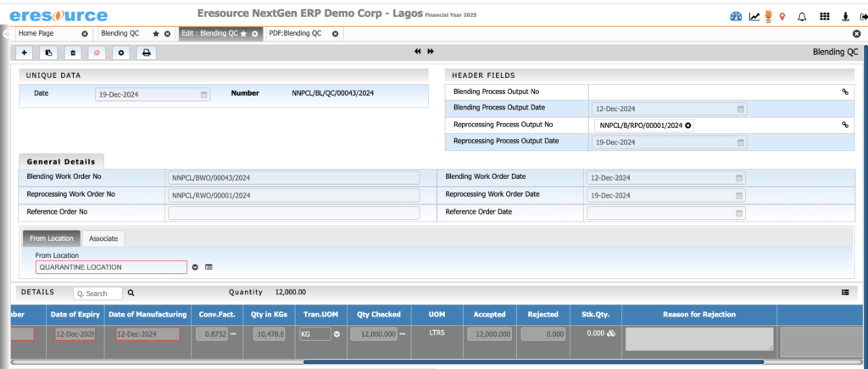Click the Reason for Rejection text area
868x369 pixels.
tap(698, 338)
